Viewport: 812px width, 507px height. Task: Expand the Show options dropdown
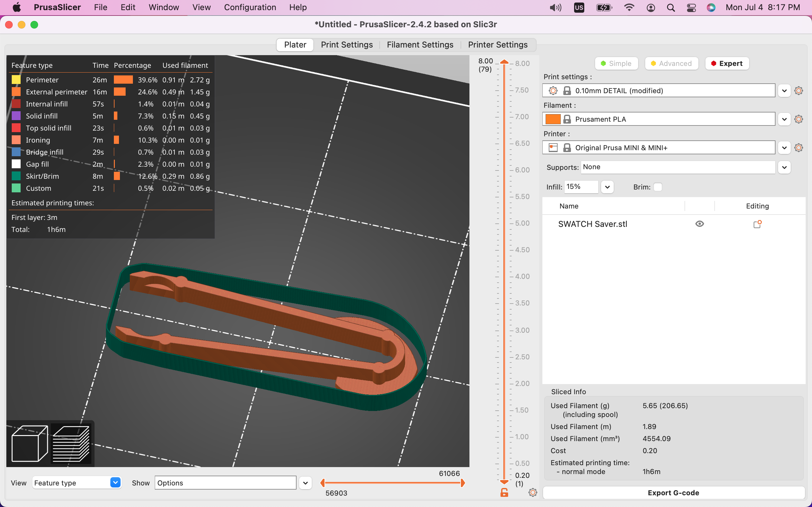[x=305, y=483]
